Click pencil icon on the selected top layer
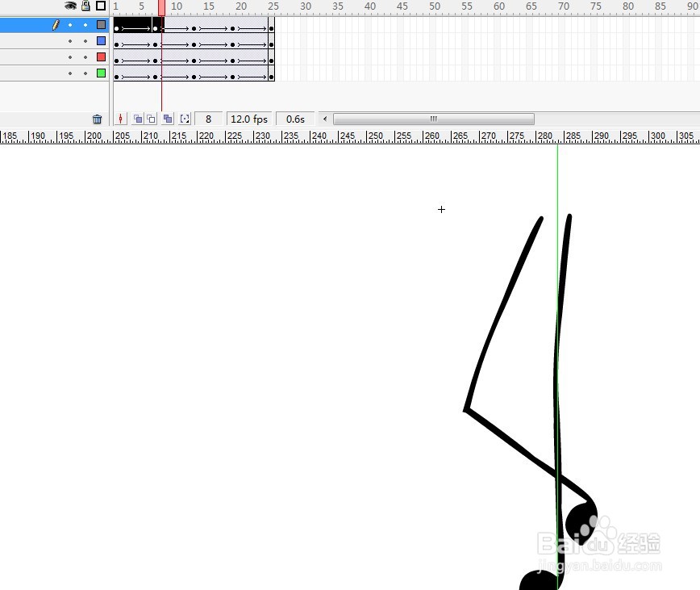Screen dimensions: 700x590 tap(56, 25)
